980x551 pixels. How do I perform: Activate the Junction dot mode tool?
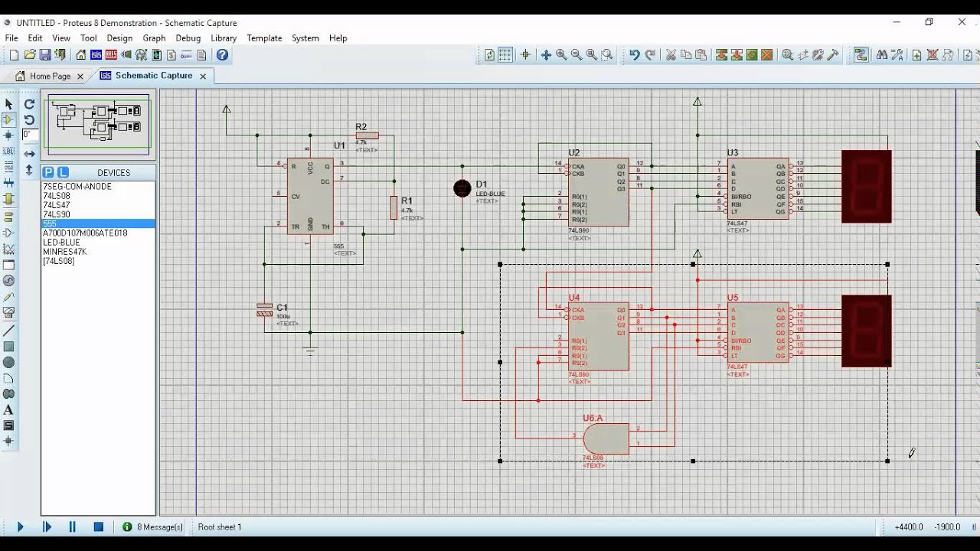click(8, 135)
